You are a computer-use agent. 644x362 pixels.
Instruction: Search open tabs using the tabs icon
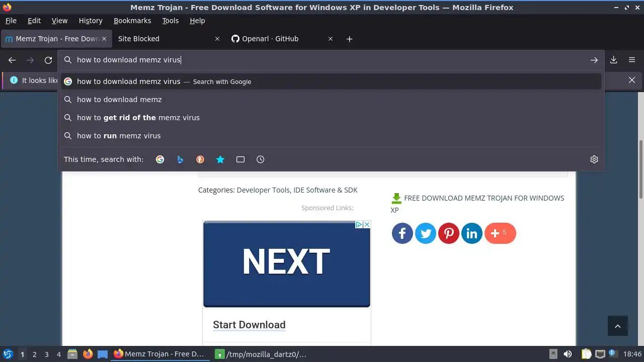point(240,159)
